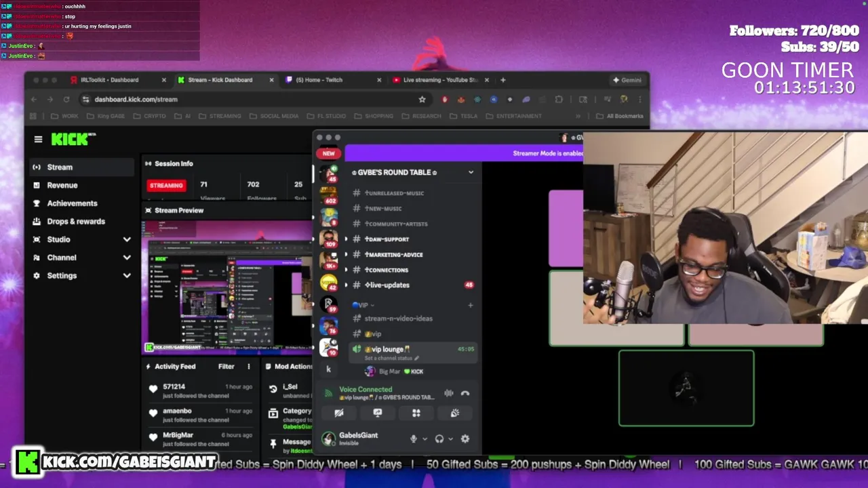Open Discord activities launcher
The image size is (868, 488).
pyautogui.click(x=416, y=413)
